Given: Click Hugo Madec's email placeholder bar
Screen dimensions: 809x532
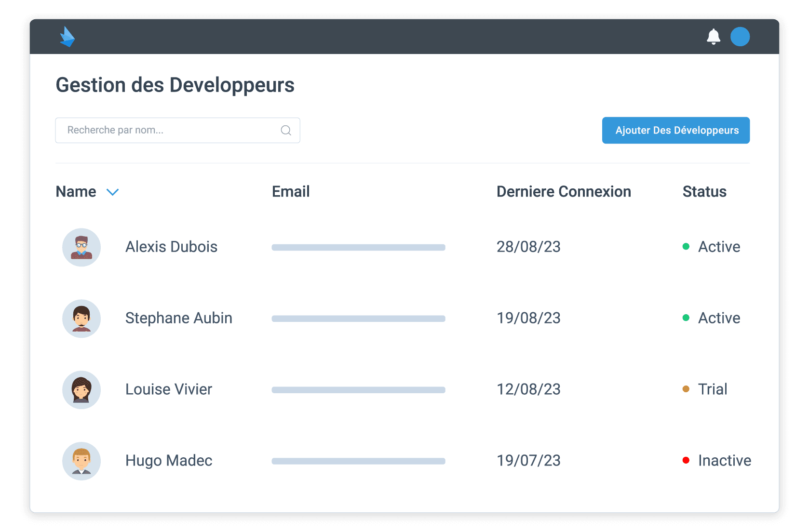Looking at the screenshot, I should [x=358, y=461].
